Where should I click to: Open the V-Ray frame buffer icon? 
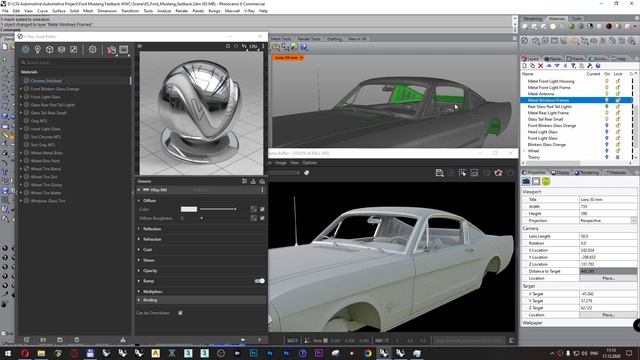click(x=124, y=50)
